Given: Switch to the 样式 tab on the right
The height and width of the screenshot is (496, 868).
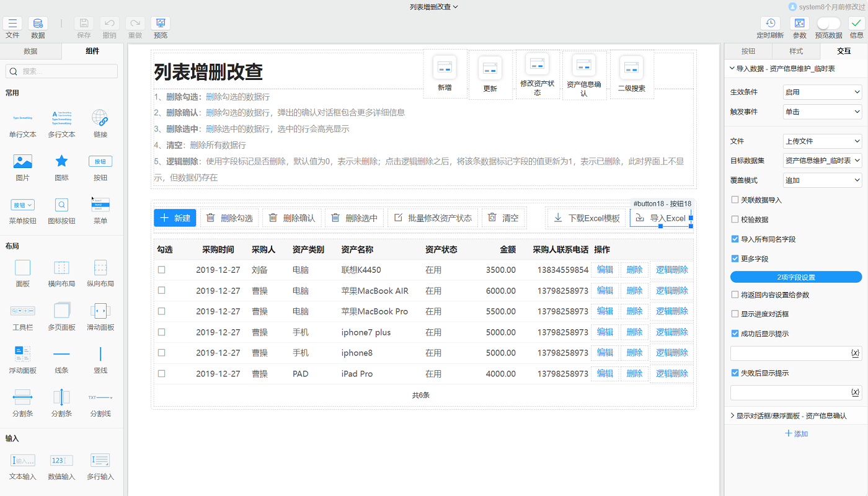Looking at the screenshot, I should [x=795, y=51].
